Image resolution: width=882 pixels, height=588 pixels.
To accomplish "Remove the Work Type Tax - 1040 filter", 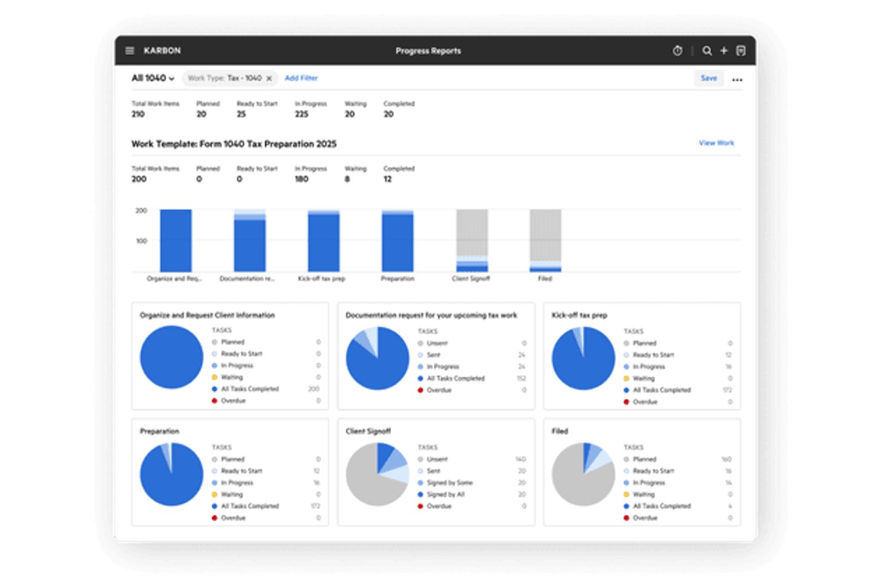I will [x=269, y=78].
